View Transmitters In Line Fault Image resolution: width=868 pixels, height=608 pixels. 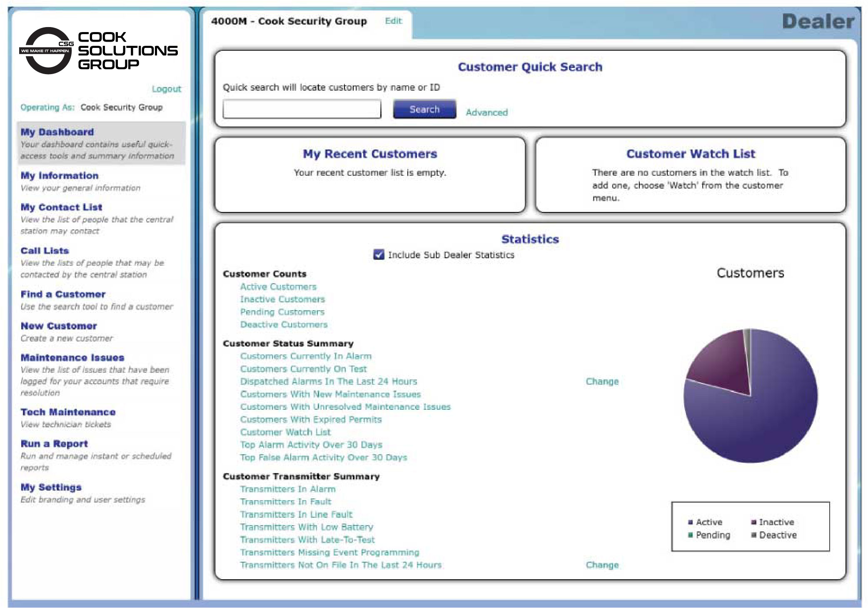click(x=296, y=515)
